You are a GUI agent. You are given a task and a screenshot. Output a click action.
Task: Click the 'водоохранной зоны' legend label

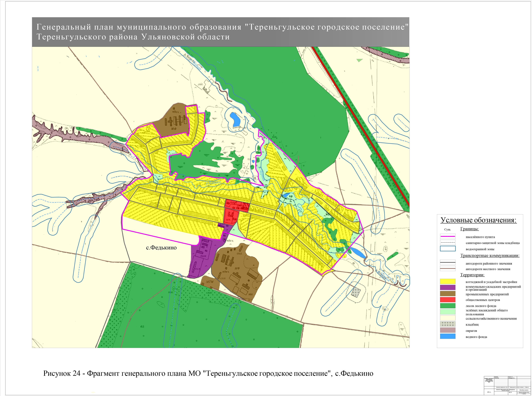(480, 249)
